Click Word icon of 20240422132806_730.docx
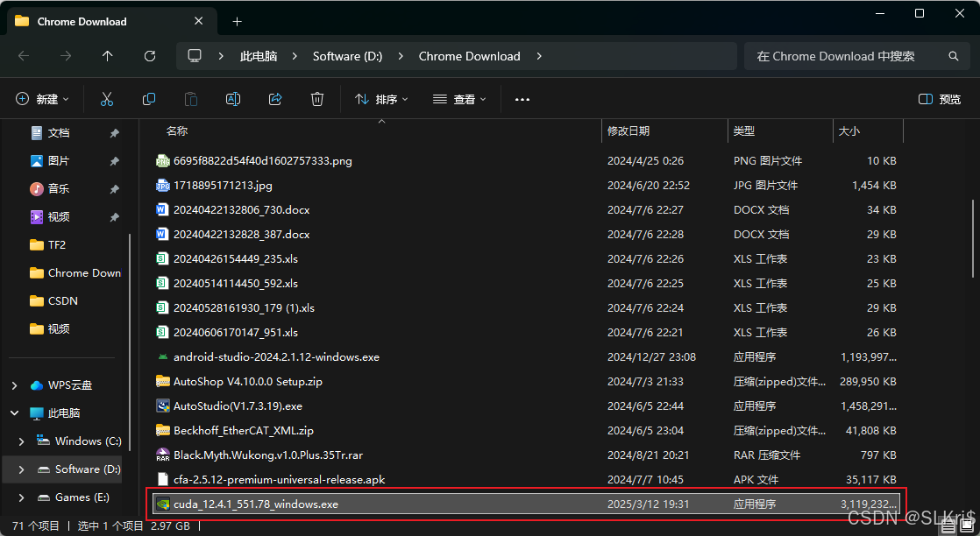 pos(162,210)
